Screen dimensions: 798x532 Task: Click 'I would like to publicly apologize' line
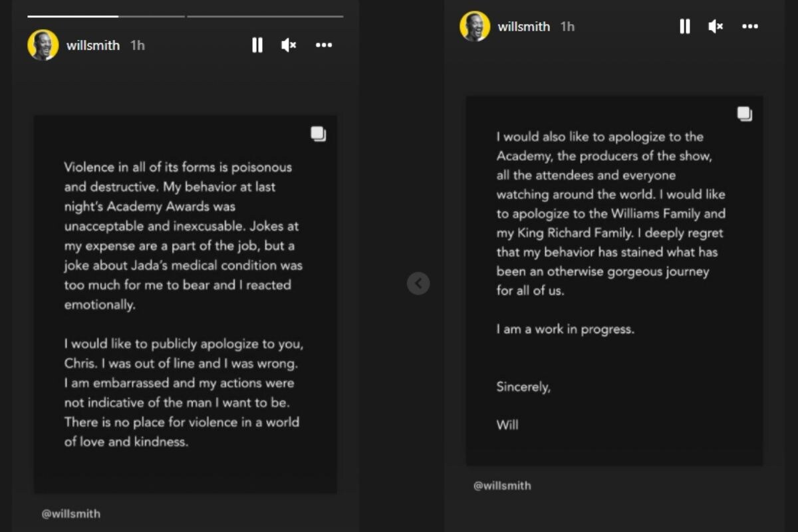184,345
